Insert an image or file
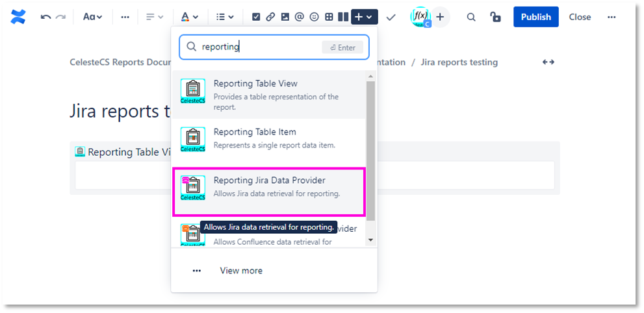This screenshot has height=313, width=644. click(x=285, y=17)
